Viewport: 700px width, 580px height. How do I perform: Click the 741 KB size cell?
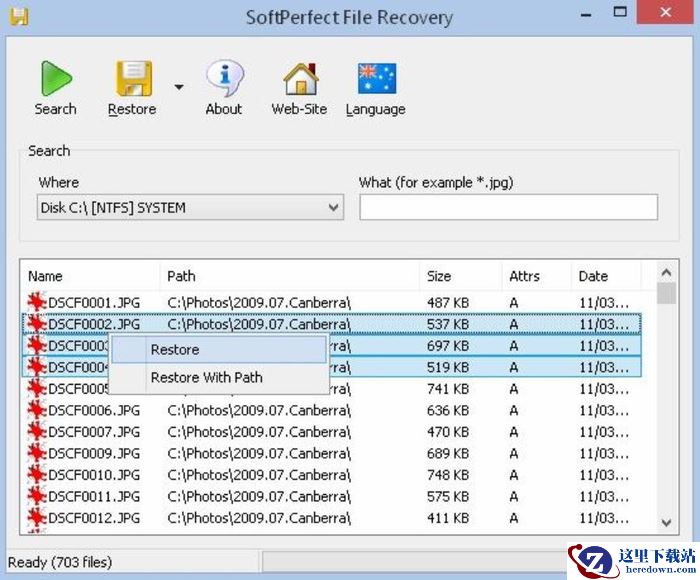(448, 389)
